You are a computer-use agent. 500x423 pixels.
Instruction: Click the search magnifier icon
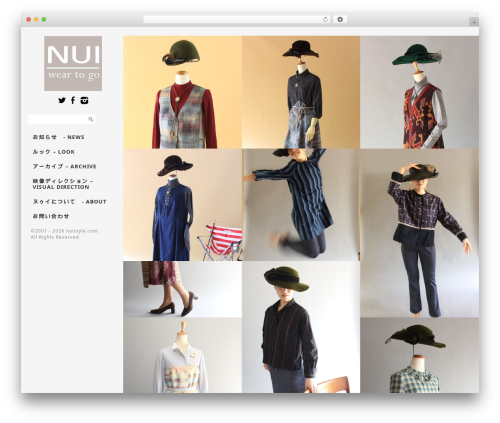point(90,119)
